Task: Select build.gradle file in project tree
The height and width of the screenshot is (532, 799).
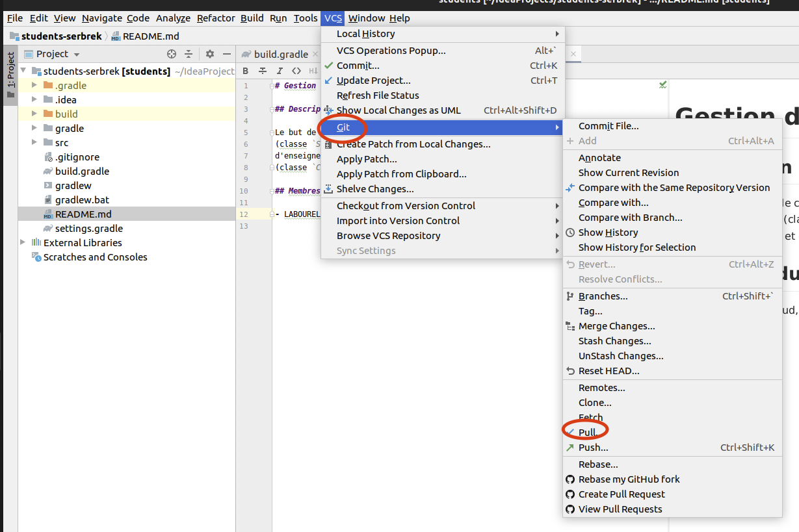Action: pos(82,171)
